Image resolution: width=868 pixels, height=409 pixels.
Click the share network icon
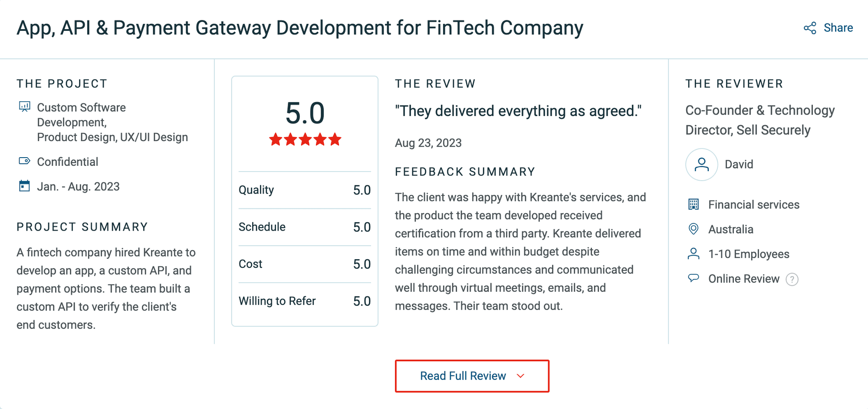810,28
